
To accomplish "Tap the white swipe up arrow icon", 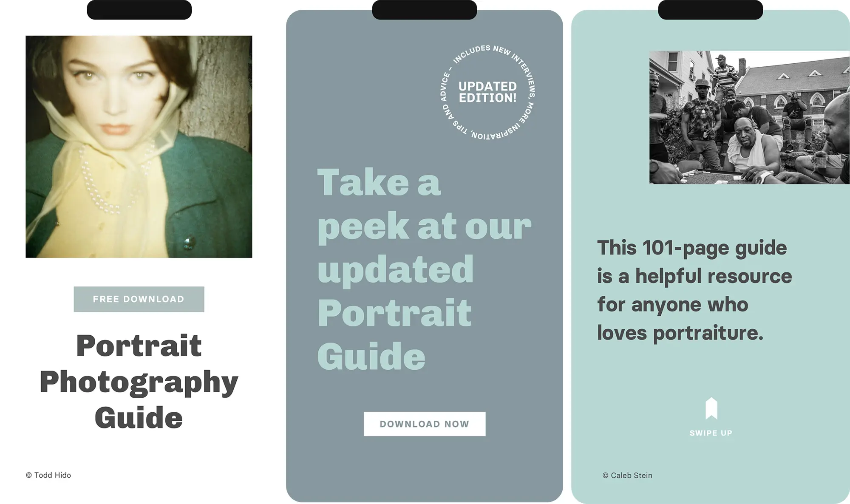I will tap(711, 408).
